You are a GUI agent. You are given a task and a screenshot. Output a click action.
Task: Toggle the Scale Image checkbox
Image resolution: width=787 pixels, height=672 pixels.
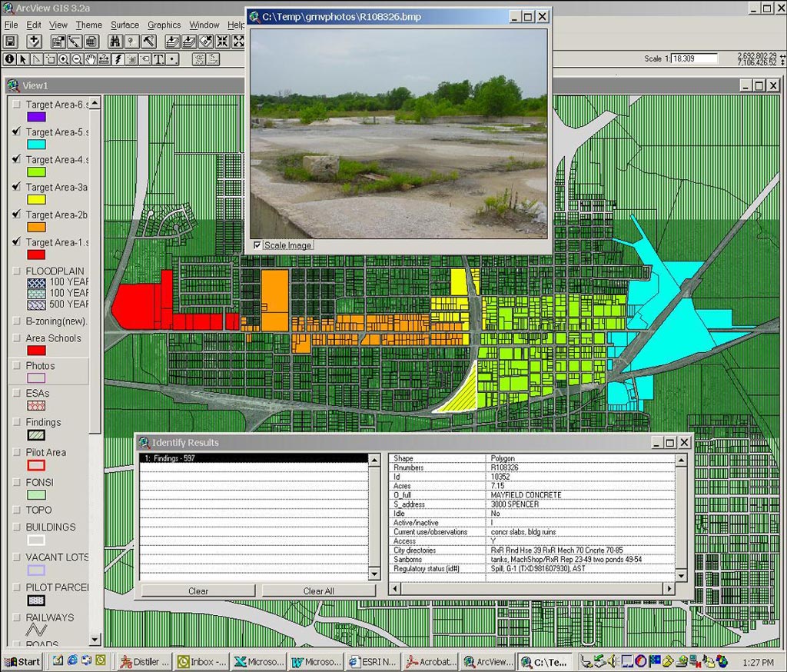pyautogui.click(x=257, y=245)
